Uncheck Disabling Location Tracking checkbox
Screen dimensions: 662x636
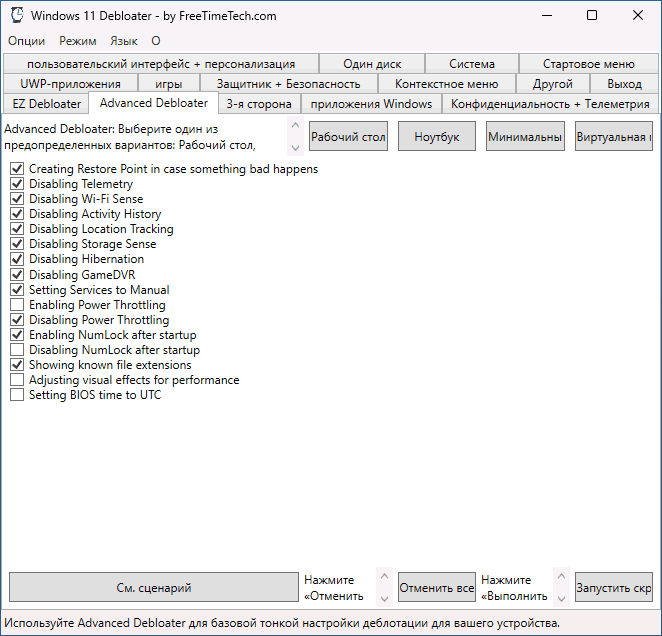17,228
